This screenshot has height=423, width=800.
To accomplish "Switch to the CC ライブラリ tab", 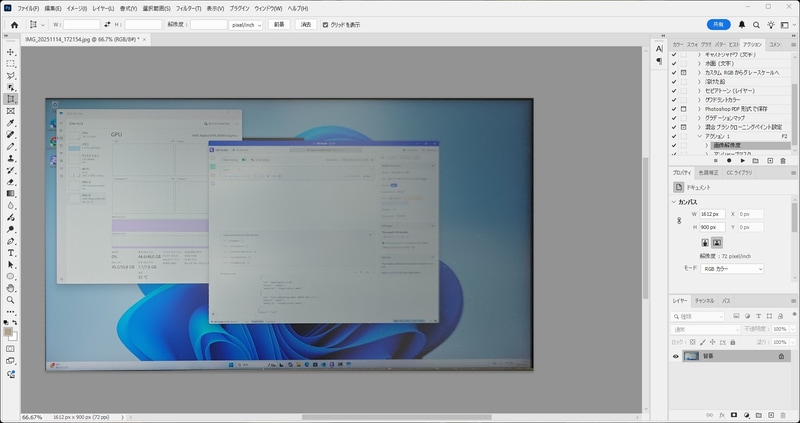I will [739, 172].
